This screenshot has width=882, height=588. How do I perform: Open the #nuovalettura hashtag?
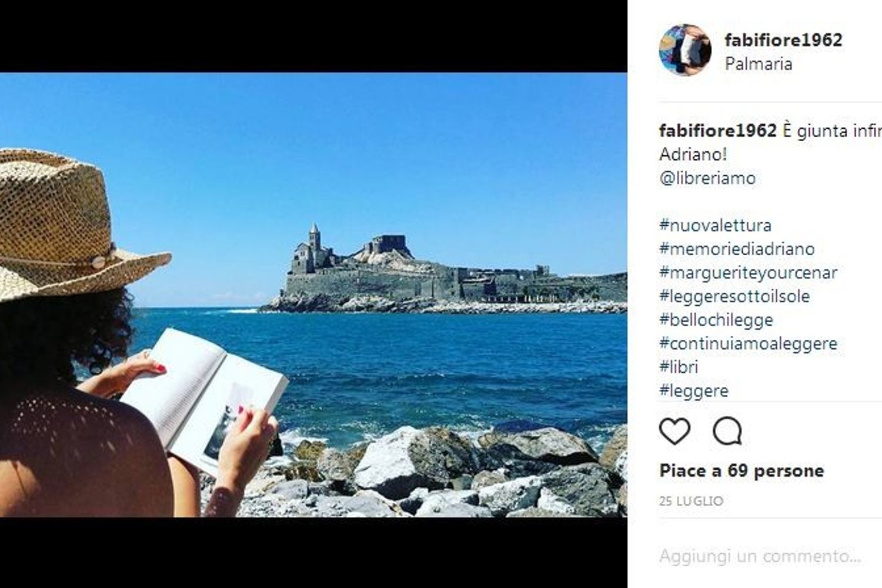point(715,225)
